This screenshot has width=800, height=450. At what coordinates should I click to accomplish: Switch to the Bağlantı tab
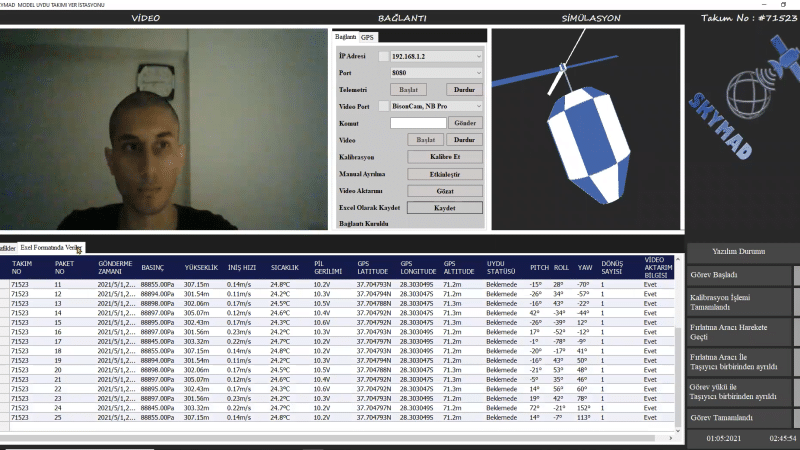[345, 37]
